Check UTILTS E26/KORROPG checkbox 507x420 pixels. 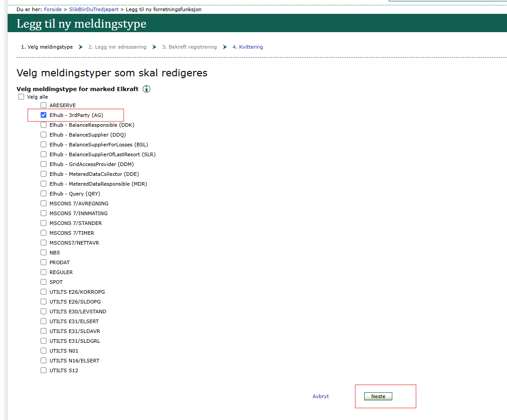coord(44,291)
